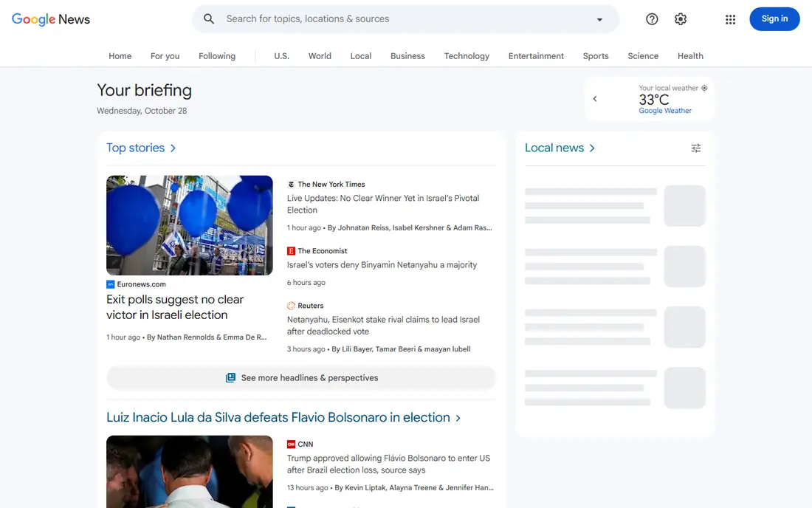The image size is (812, 508).
Task: Open Settings gear icon
Action: click(x=680, y=19)
